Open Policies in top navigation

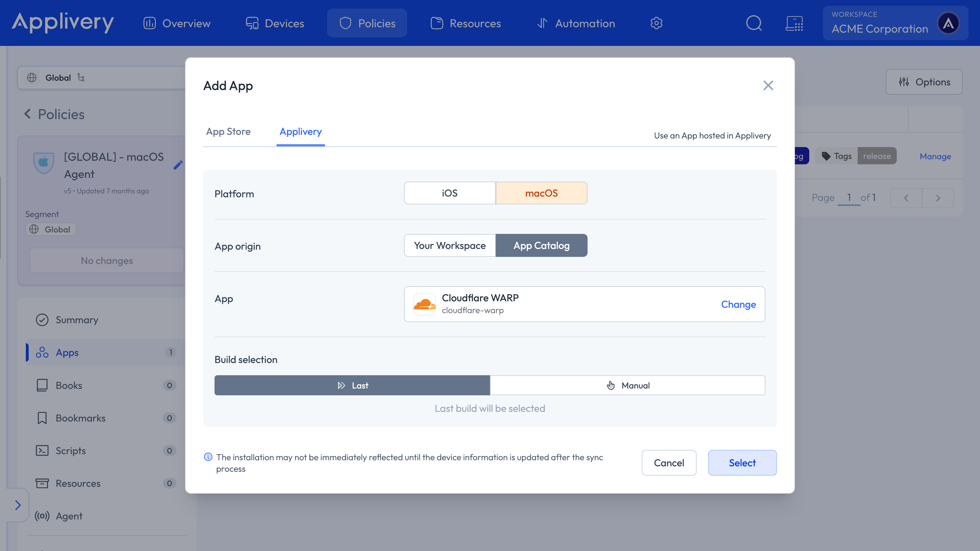coord(367,23)
